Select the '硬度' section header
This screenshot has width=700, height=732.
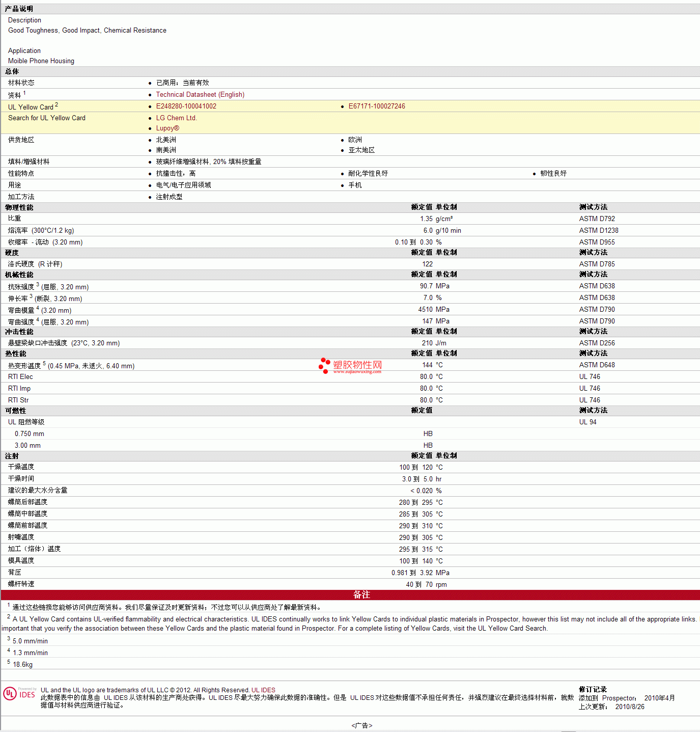12,253
